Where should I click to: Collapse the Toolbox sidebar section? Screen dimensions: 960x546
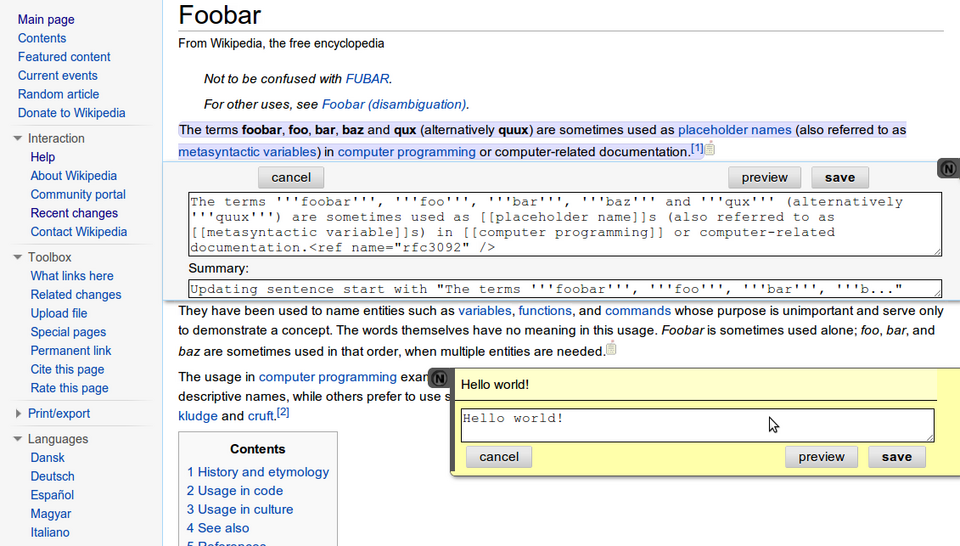[x=17, y=257]
